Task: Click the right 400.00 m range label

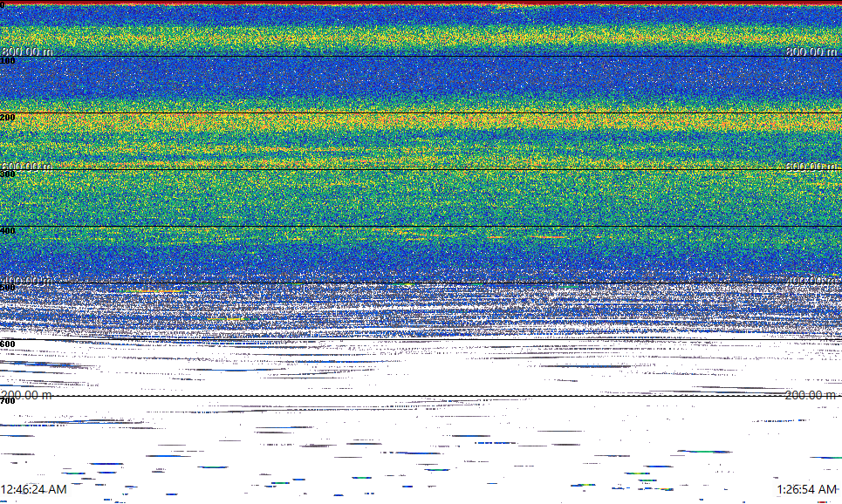Action: 811,281
